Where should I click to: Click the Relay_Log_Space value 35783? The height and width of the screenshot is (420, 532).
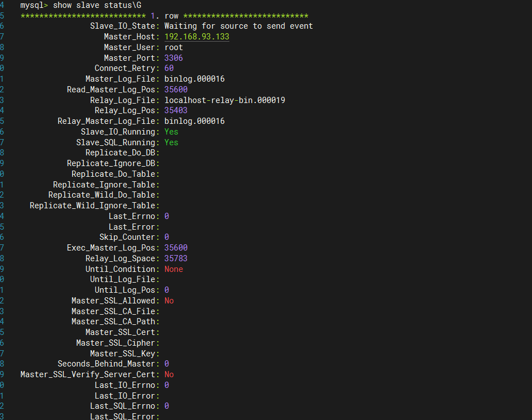coord(175,258)
